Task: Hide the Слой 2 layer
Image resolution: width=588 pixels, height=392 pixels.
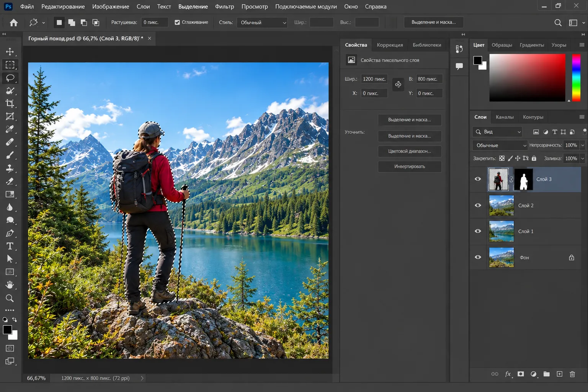Action: point(478,205)
